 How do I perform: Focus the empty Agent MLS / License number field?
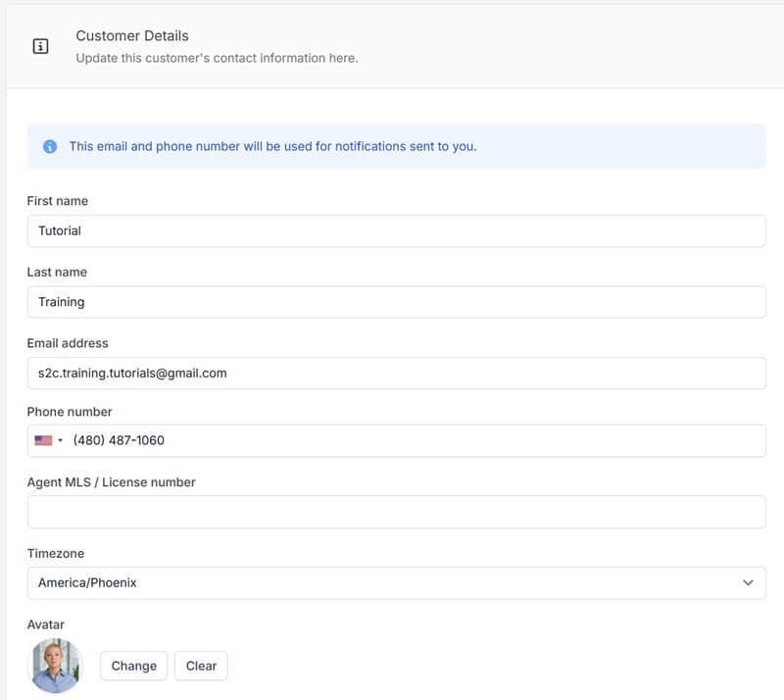(396, 512)
